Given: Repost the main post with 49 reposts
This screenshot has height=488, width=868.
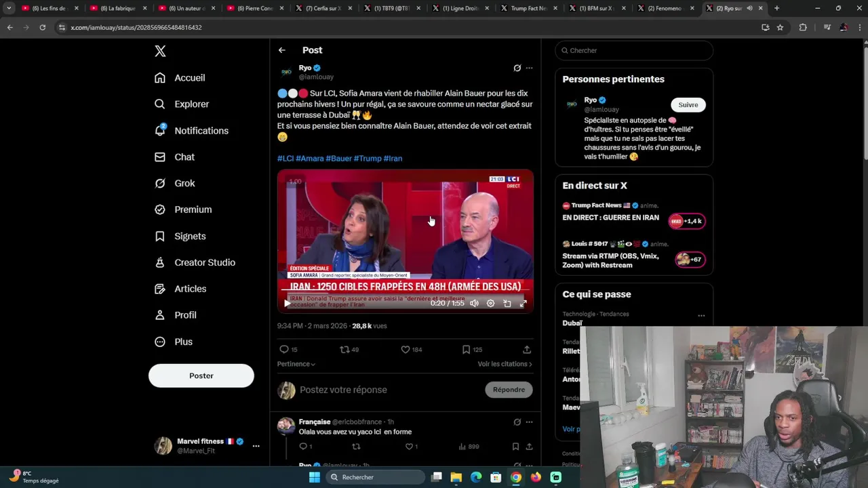Looking at the screenshot, I should [349, 350].
